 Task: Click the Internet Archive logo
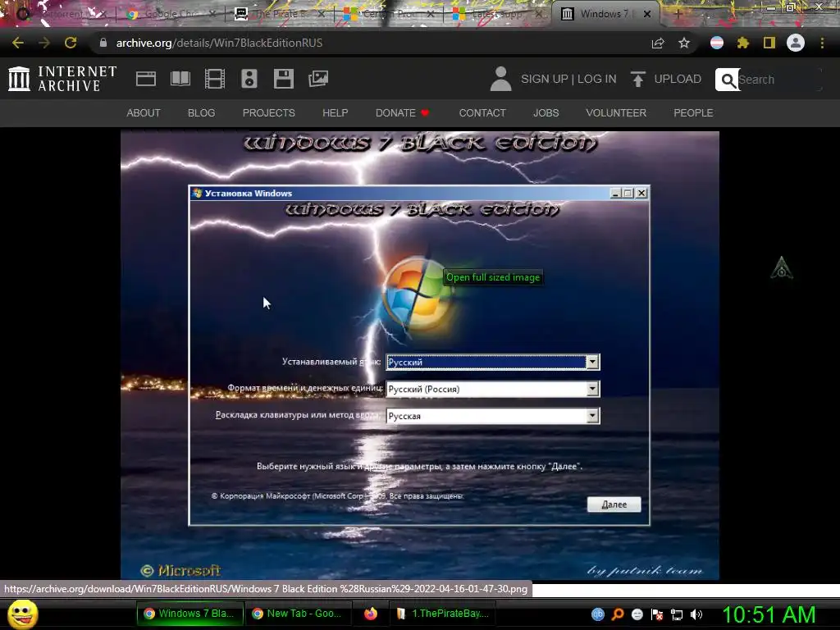pyautogui.click(x=62, y=78)
